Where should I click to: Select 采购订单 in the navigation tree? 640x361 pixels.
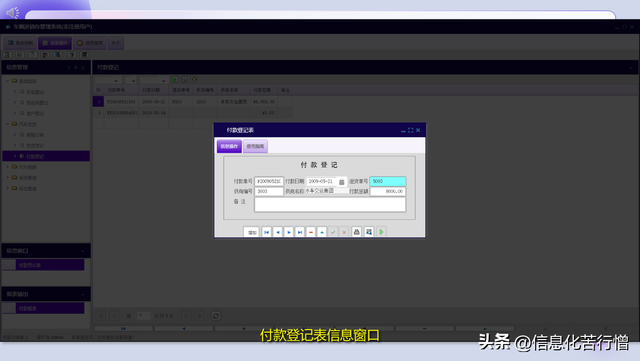35,135
